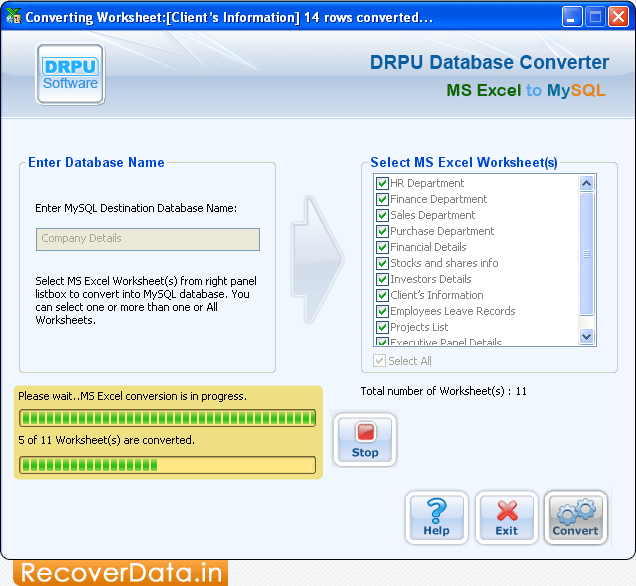
Task: Click the worksheet list scrollbar thumb
Action: [x=587, y=254]
